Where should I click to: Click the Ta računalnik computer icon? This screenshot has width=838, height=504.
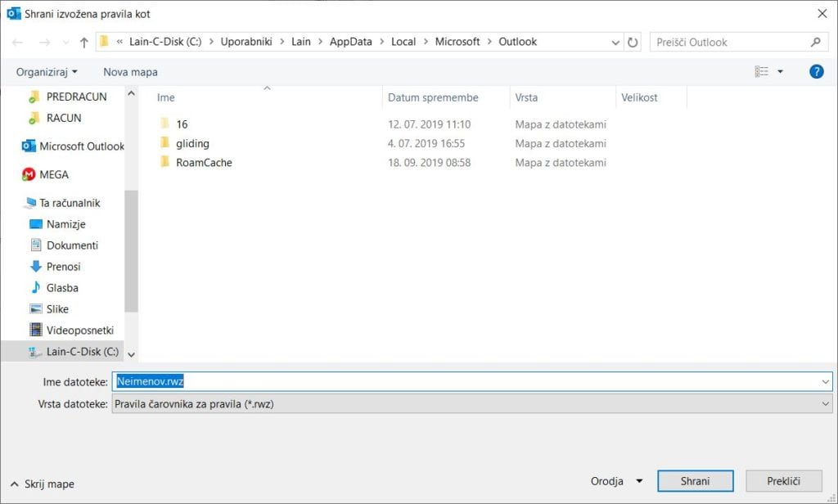click(x=30, y=203)
